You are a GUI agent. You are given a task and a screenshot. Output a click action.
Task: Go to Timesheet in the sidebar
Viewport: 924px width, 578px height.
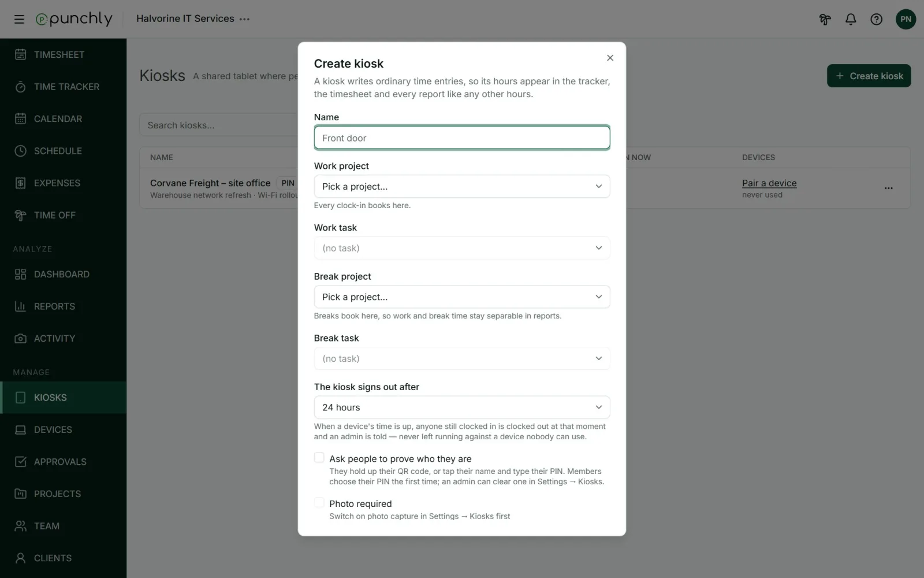[63, 54]
